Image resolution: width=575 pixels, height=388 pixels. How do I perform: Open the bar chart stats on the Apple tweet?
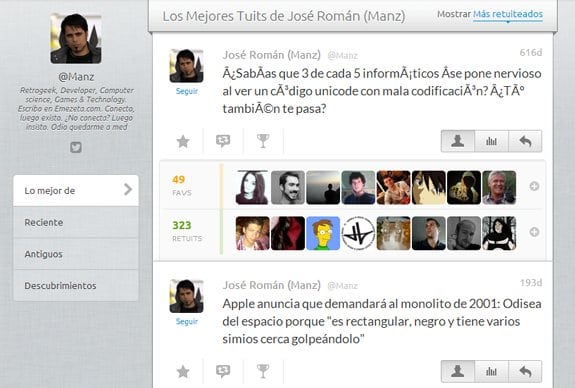[x=491, y=371]
